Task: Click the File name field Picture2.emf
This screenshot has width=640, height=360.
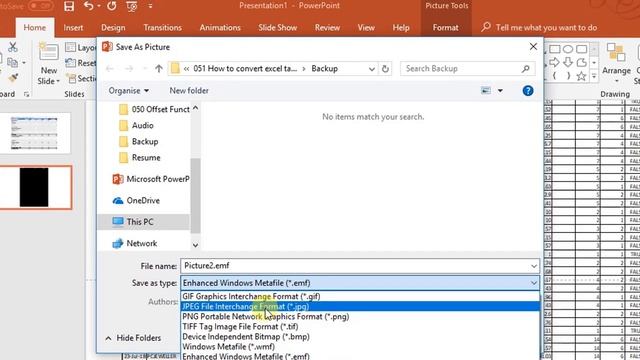Action: click(x=360, y=266)
